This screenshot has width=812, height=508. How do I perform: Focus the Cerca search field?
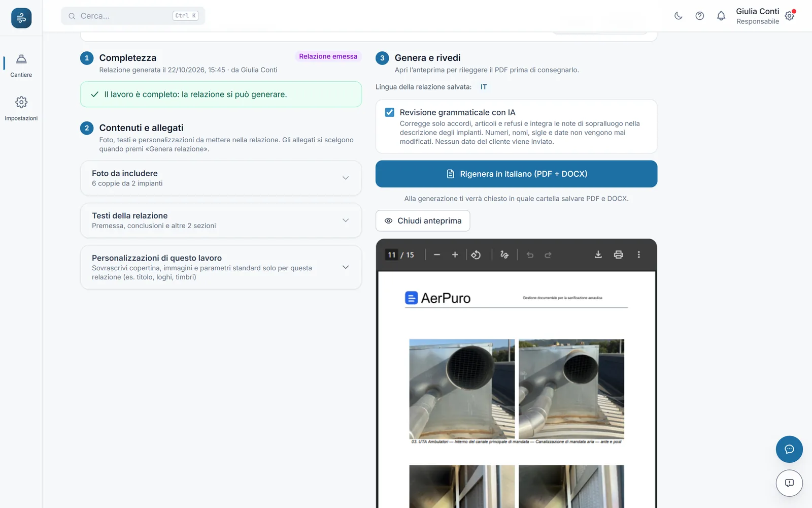[133, 16]
